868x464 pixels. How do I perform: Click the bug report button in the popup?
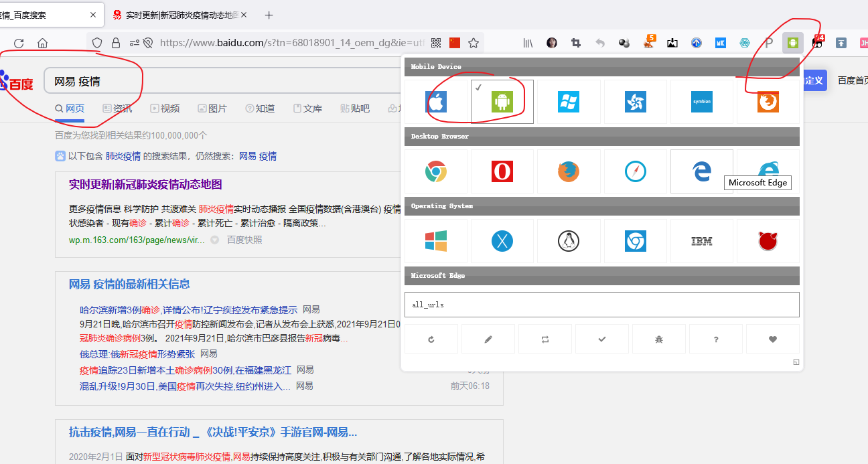point(659,339)
